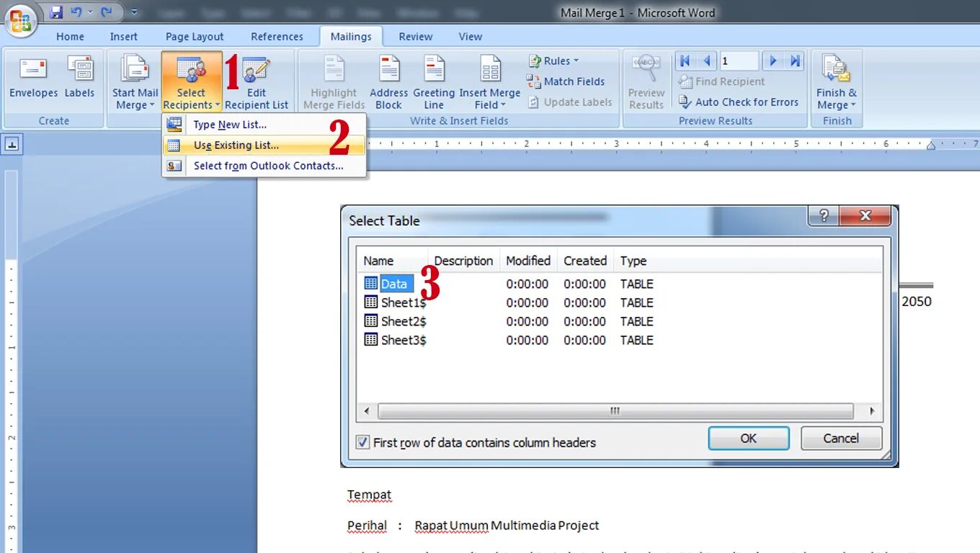Click the word Perihal in document
The width and height of the screenshot is (980, 553).
click(x=367, y=526)
